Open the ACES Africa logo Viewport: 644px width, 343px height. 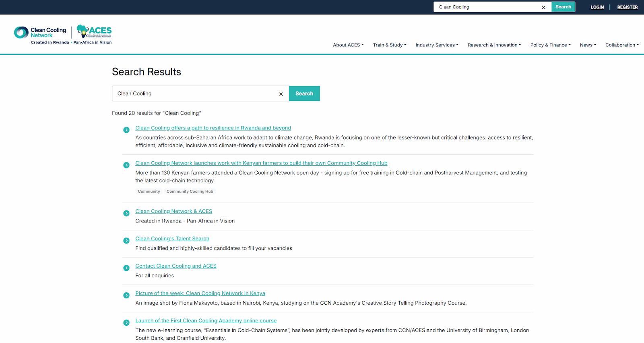(x=94, y=31)
